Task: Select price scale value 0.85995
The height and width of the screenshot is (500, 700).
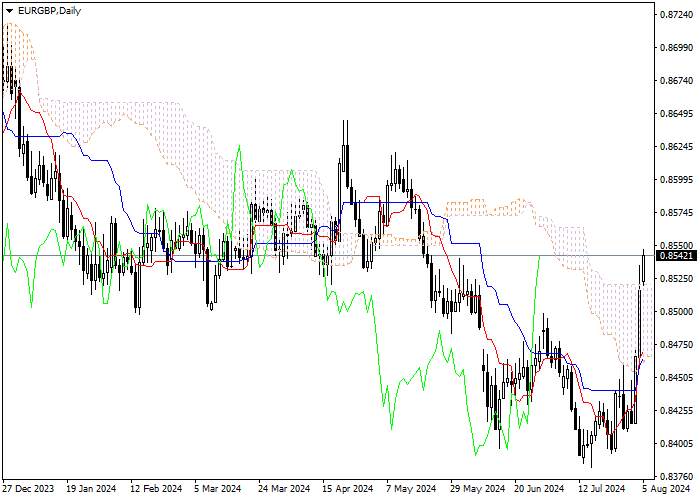Action: [676, 180]
